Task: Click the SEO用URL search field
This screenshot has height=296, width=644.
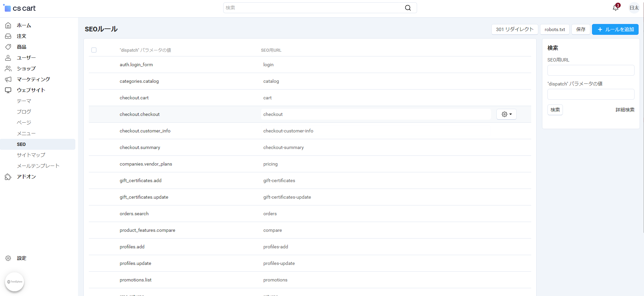Action: click(591, 70)
